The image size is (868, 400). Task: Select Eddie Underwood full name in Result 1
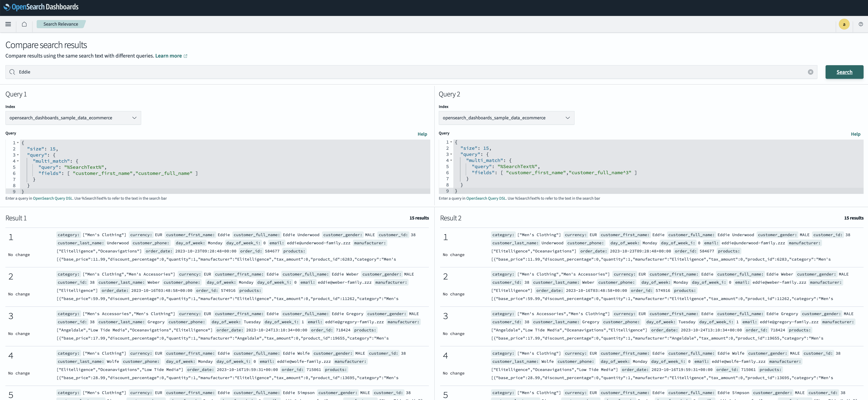pos(301,235)
